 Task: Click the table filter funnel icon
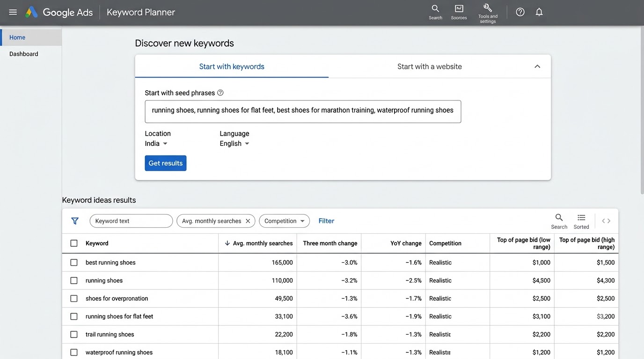click(75, 221)
